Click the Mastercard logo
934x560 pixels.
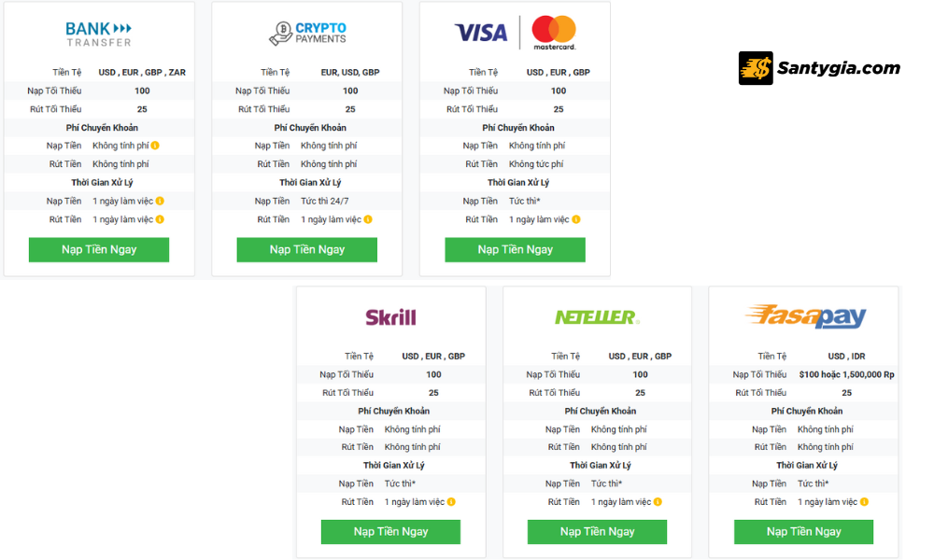click(x=554, y=33)
